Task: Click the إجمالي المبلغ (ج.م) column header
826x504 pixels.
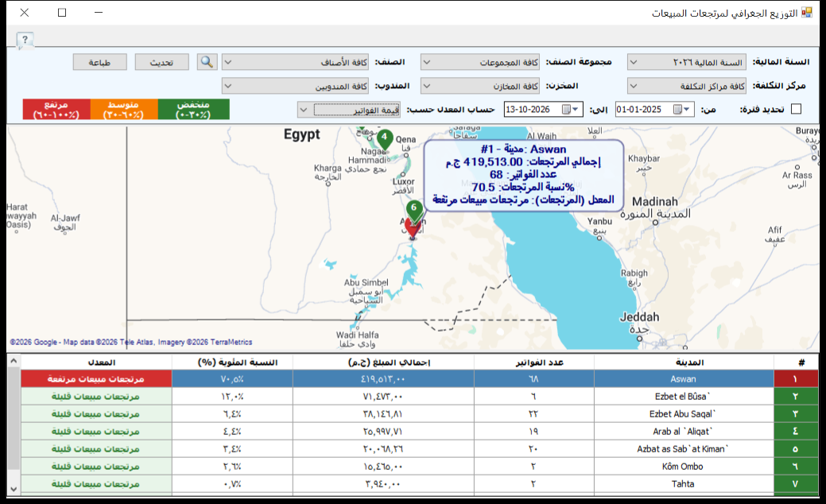Action: (x=383, y=362)
